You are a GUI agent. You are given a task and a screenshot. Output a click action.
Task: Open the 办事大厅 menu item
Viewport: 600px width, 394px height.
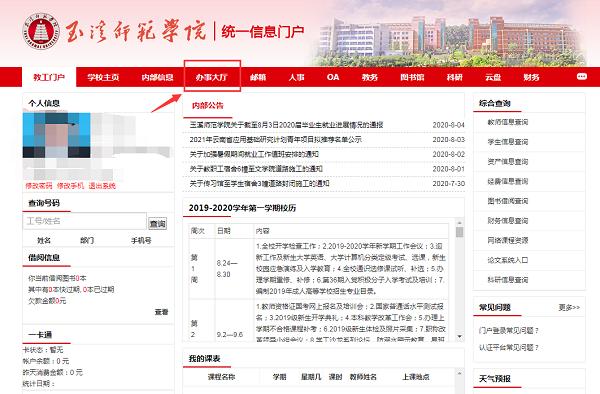(212, 77)
